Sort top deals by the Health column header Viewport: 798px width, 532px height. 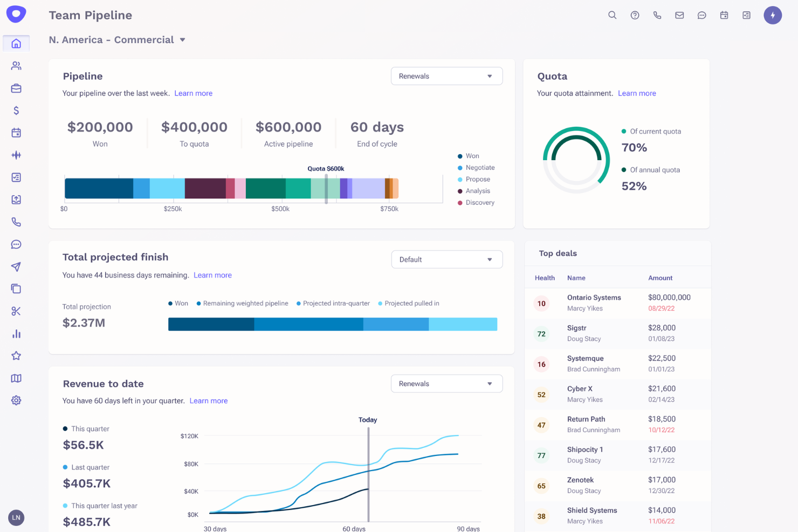[545, 278]
